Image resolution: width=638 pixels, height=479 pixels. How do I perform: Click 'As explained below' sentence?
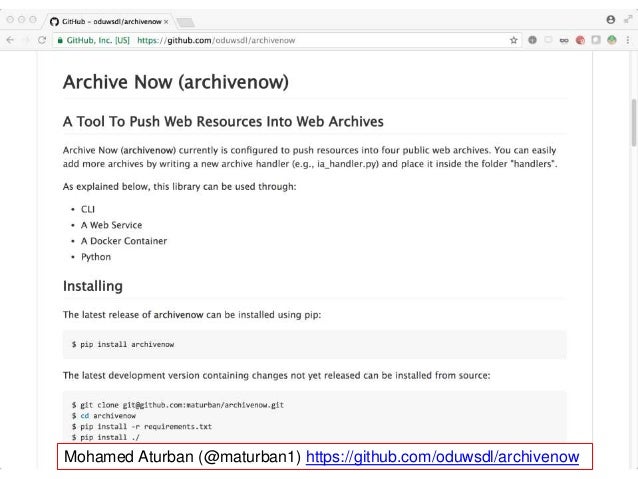tap(179, 186)
